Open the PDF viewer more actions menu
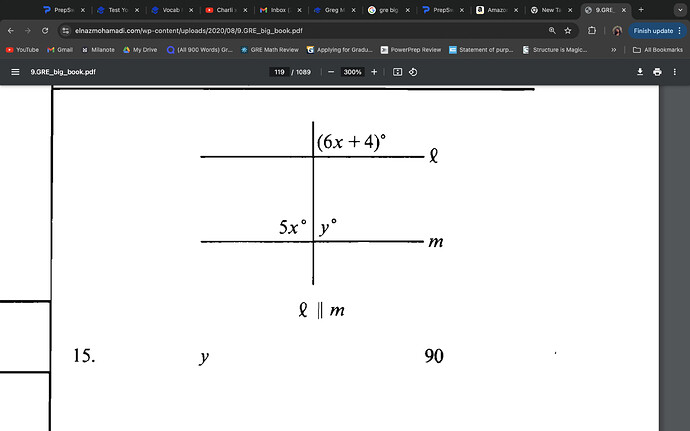The image size is (690, 431). [x=674, y=72]
